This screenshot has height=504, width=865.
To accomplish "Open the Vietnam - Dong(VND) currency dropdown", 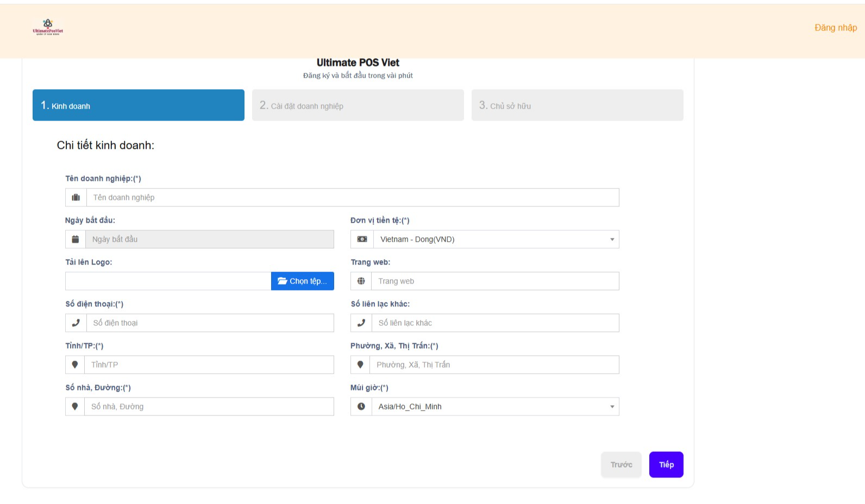I will pos(496,240).
